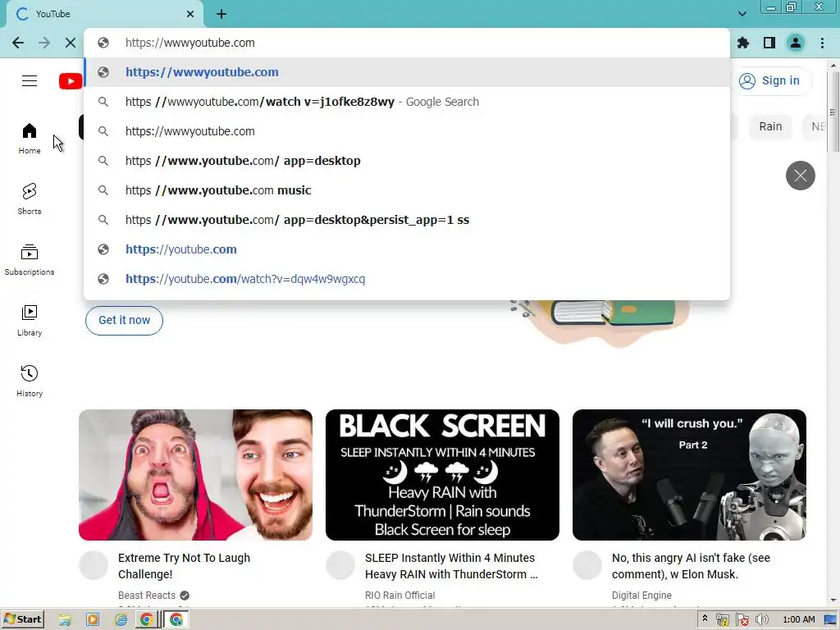840x630 pixels.
Task: Click into the address bar text
Action: pyautogui.click(x=190, y=43)
